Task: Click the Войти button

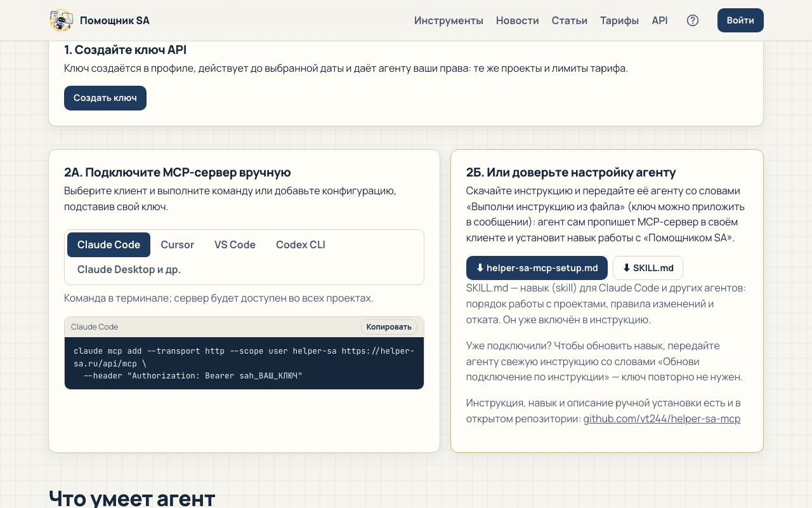Action: (x=740, y=20)
